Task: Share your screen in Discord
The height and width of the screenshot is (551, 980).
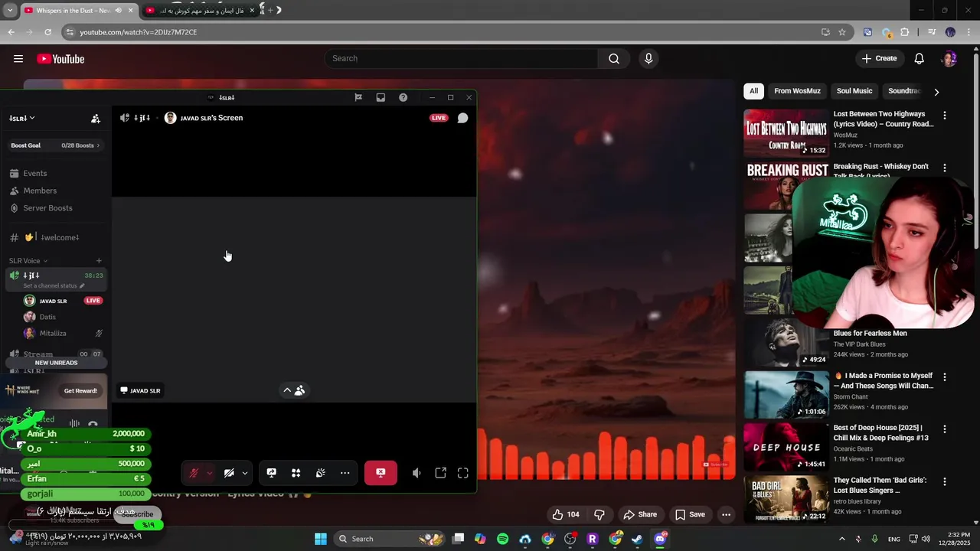Action: (x=272, y=473)
